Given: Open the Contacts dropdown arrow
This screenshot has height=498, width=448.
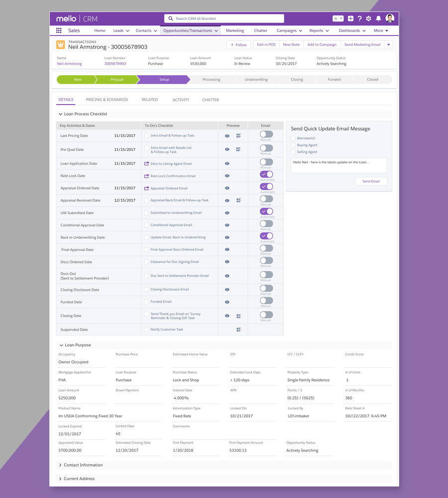Looking at the screenshot, I should click(155, 31).
